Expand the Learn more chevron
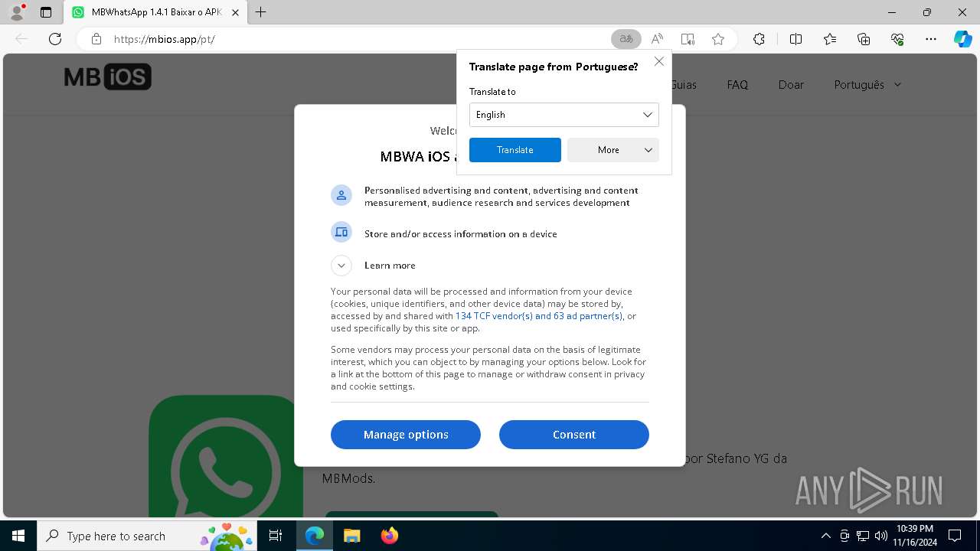This screenshot has height=551, width=980. point(341,266)
